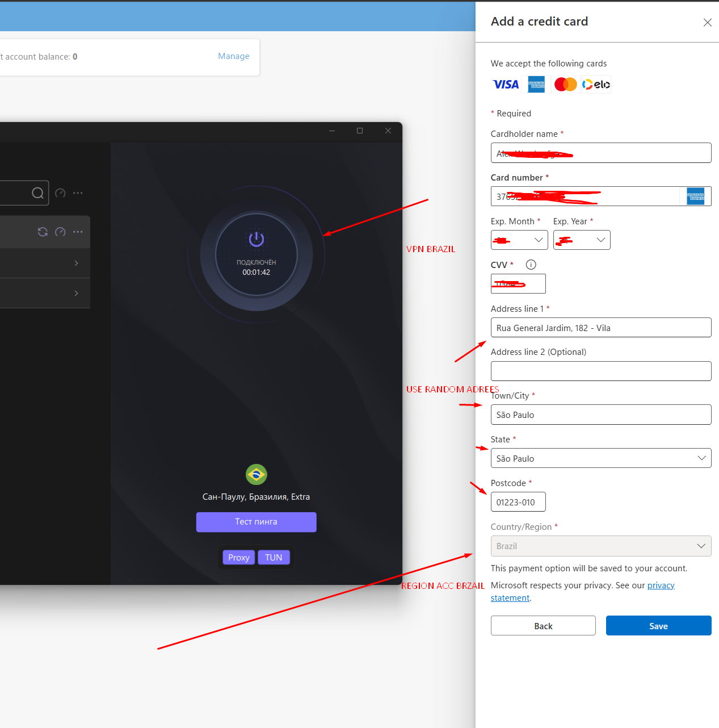Screen dimensions: 719x728
Task: Click the Тест пинга button
Action: [x=257, y=522]
